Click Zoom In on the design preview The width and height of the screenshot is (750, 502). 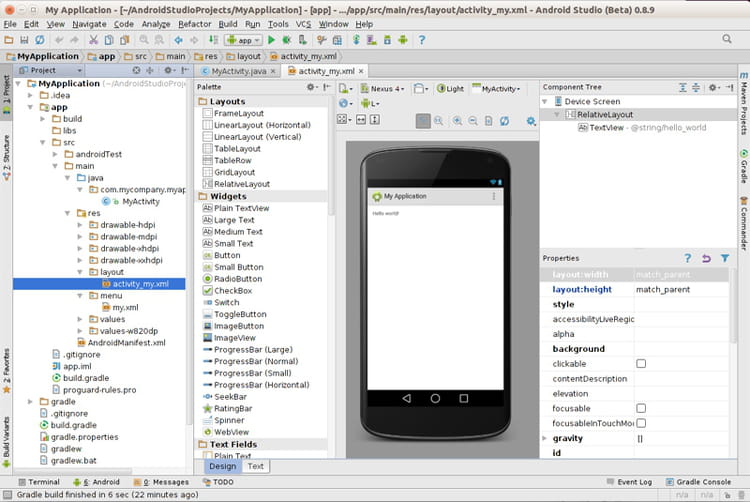click(x=457, y=121)
